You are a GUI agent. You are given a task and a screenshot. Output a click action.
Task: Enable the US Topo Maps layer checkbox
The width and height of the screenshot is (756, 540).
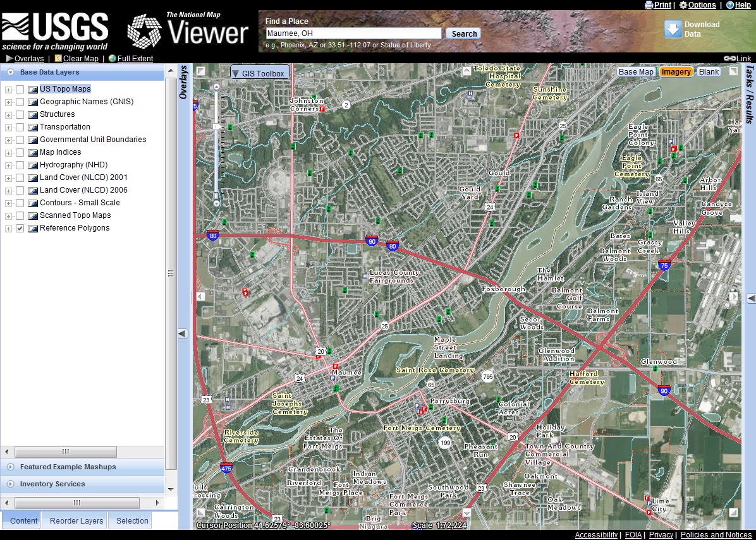click(20, 89)
